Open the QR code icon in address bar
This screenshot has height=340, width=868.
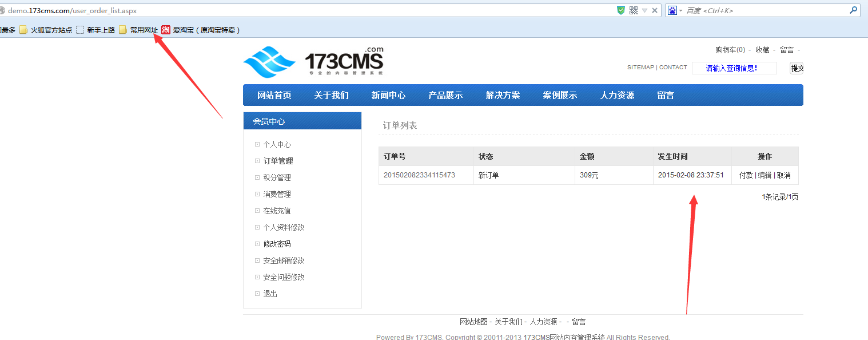(x=634, y=10)
